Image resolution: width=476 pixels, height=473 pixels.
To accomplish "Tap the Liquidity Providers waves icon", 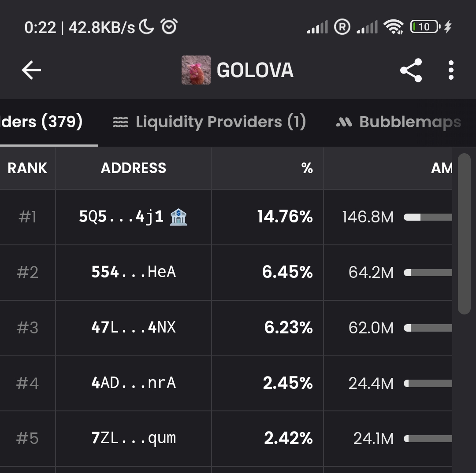I will pyautogui.click(x=120, y=122).
